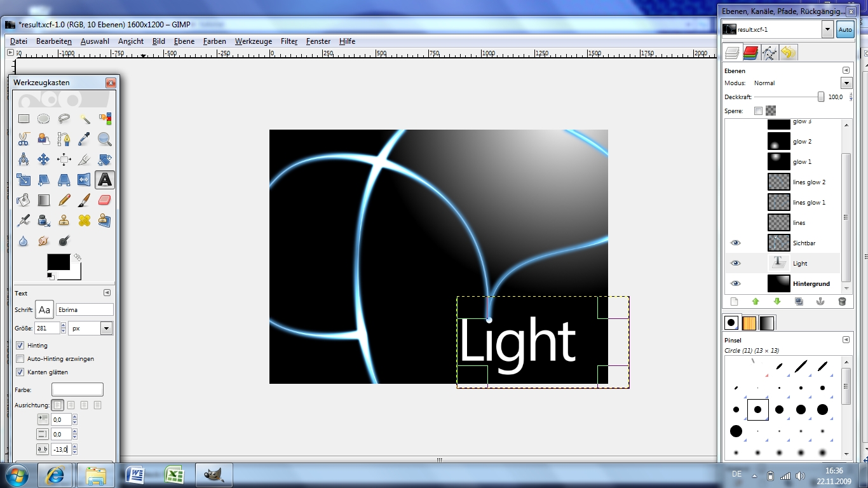868x488 pixels.
Task: Select the Zoom magnifier tool
Action: 105,139
